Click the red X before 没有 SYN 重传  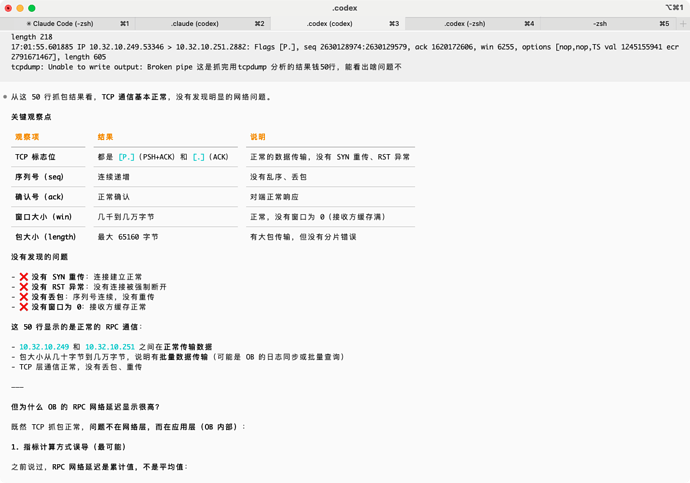coord(24,277)
